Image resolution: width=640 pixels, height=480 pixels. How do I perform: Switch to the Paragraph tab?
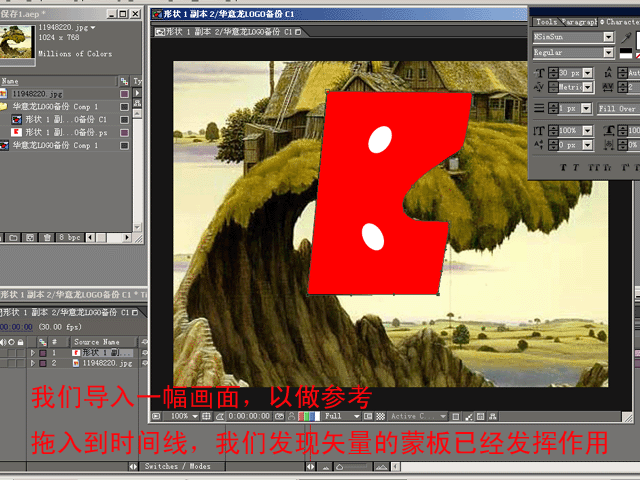(580, 22)
